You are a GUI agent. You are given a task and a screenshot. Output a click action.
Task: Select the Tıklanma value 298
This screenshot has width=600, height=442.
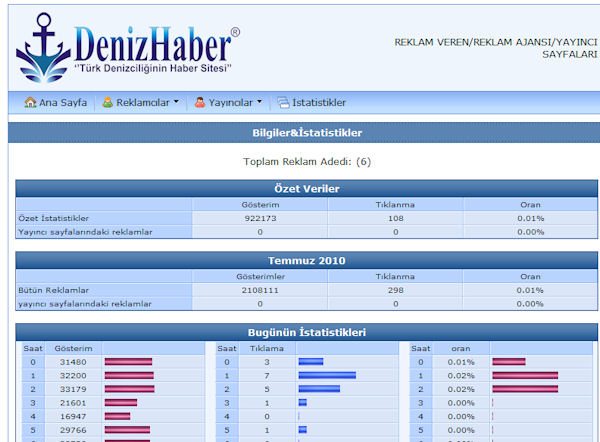pos(396,290)
